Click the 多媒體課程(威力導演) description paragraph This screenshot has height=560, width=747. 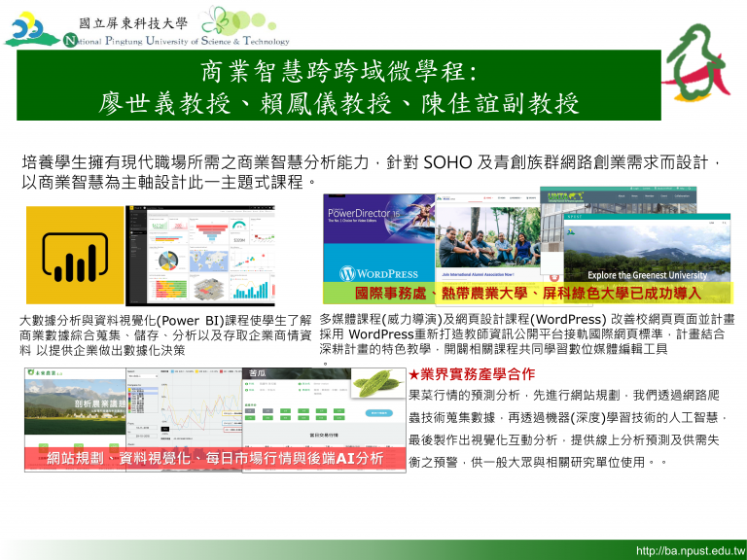[x=527, y=334]
